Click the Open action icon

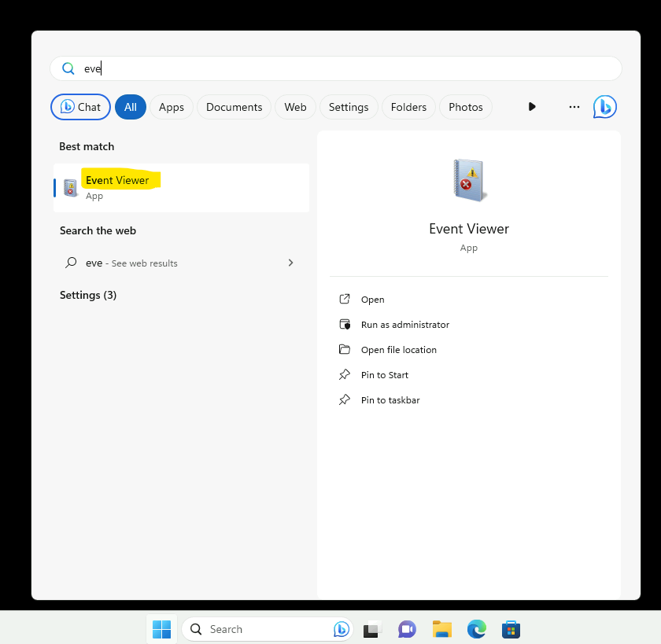(345, 299)
